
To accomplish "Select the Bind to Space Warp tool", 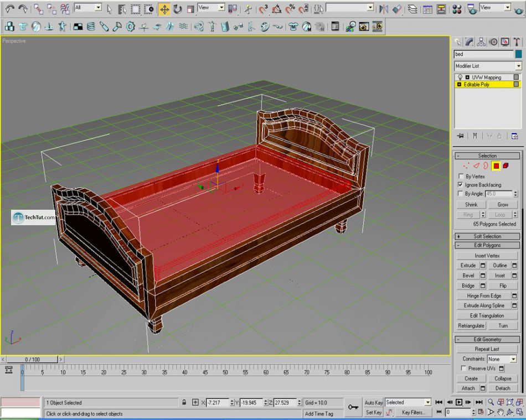I will pos(65,9).
